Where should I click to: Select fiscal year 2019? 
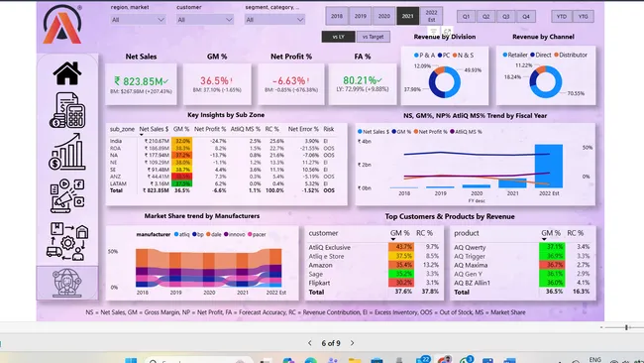[361, 16]
